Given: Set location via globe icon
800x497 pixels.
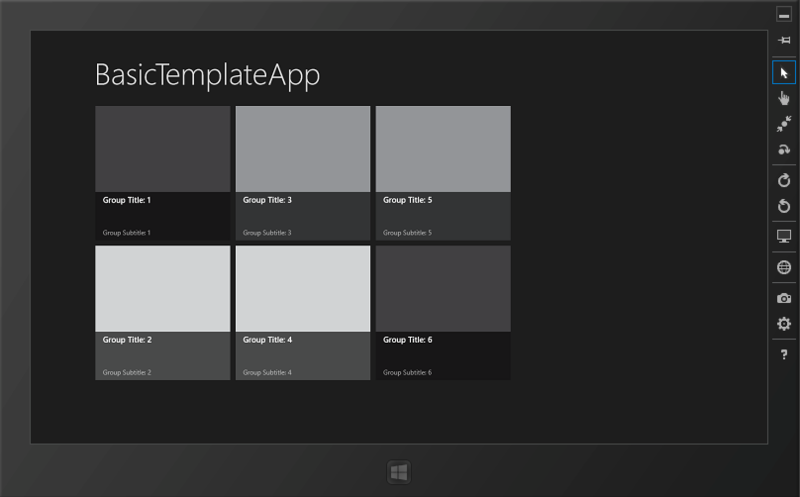Looking at the screenshot, I should pos(784,267).
